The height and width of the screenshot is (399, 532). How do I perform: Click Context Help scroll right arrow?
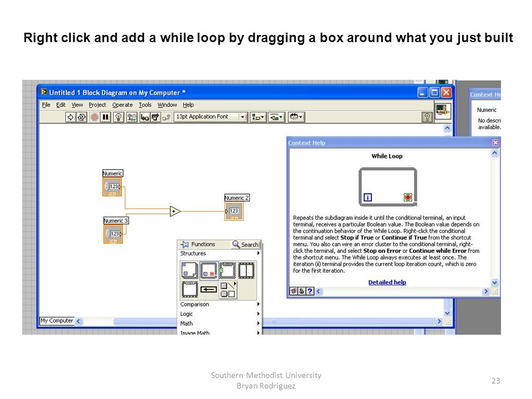(486, 291)
